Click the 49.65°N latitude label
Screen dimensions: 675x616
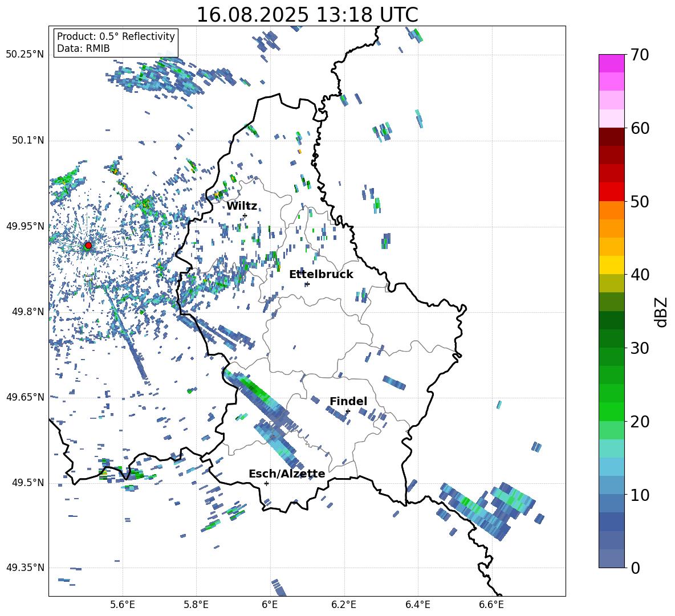pyautogui.click(x=25, y=397)
